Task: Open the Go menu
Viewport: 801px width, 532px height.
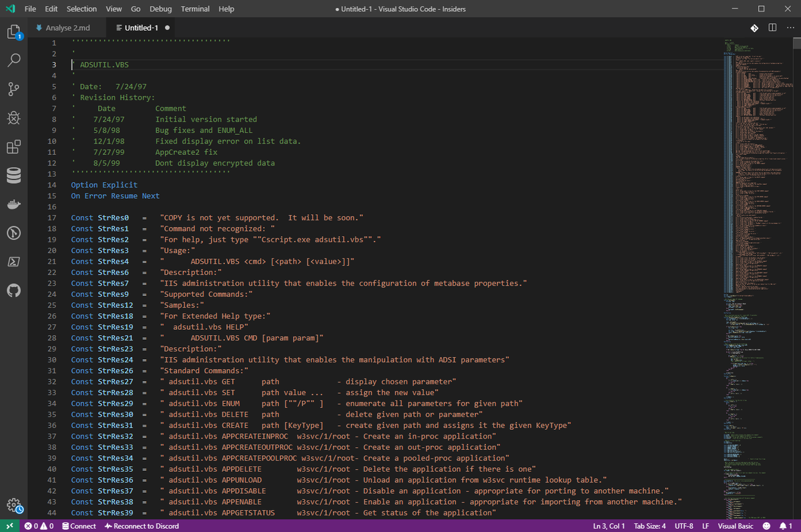Action: point(136,9)
